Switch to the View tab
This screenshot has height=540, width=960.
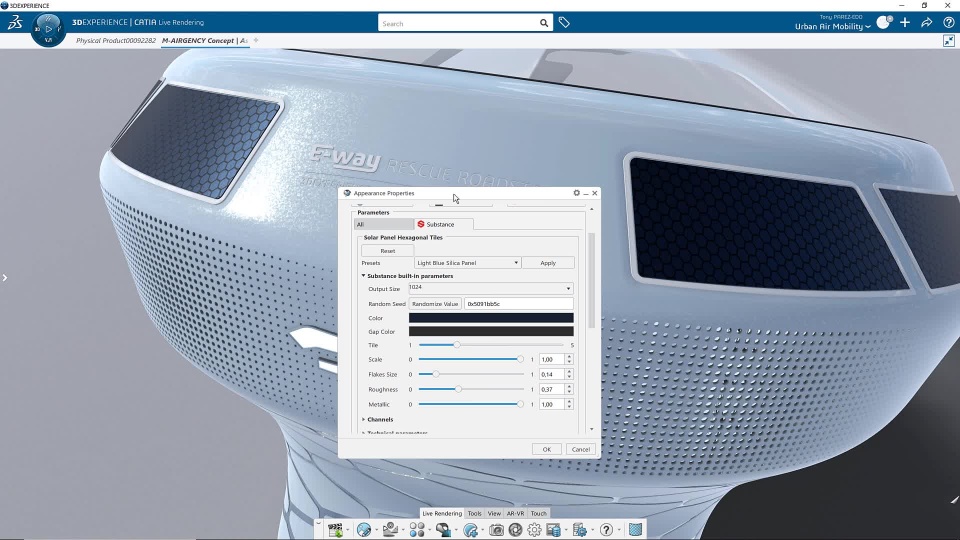494,514
